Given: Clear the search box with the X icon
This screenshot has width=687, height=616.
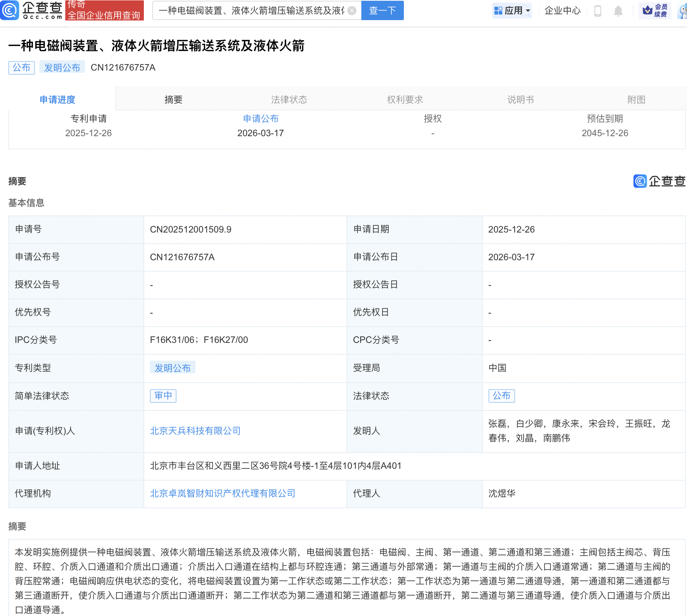Looking at the screenshot, I should point(352,11).
